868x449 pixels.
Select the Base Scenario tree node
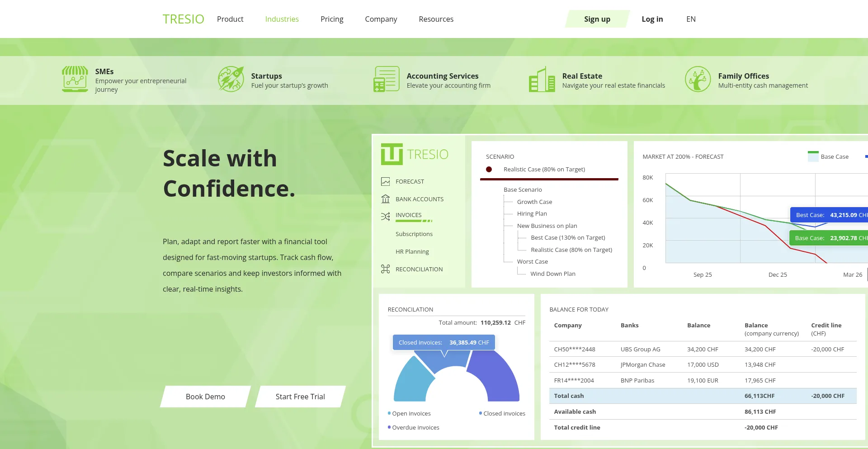[523, 190]
